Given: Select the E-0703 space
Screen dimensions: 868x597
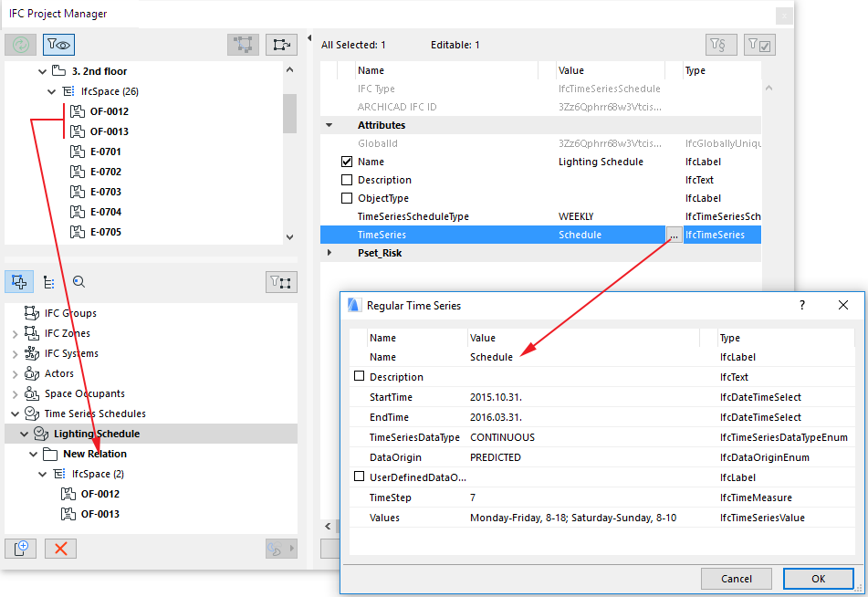Looking at the screenshot, I should (x=105, y=193).
